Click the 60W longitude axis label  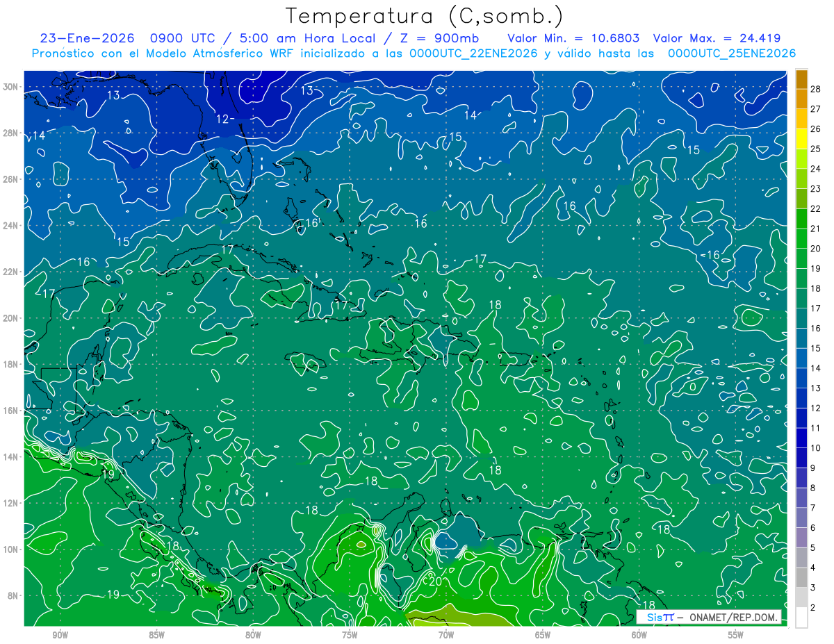pos(639,635)
